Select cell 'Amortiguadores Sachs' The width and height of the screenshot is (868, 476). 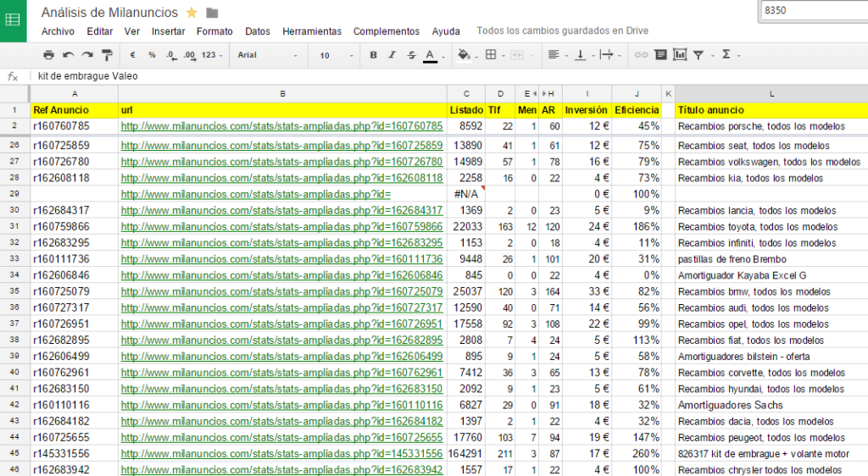(x=771, y=405)
